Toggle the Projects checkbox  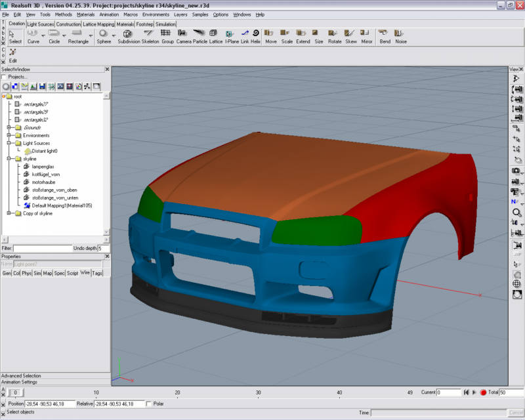(x=4, y=77)
